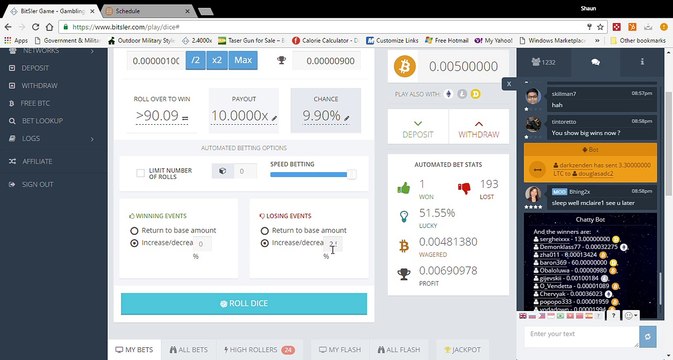Click losing events percent input field

click(333, 244)
